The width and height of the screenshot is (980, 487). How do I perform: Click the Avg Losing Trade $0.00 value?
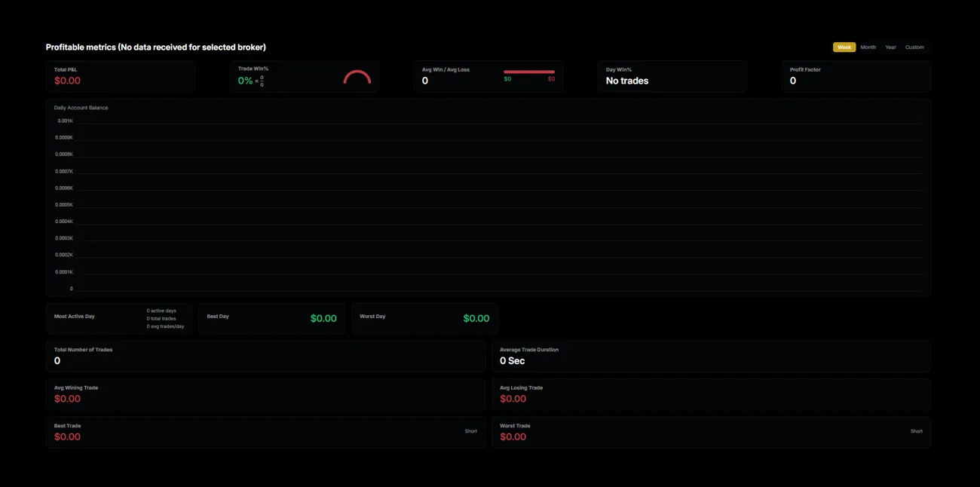[x=513, y=399]
